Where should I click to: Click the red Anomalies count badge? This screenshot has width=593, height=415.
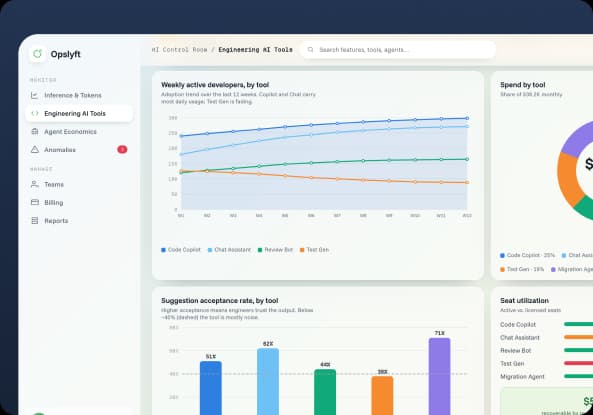[x=122, y=149]
